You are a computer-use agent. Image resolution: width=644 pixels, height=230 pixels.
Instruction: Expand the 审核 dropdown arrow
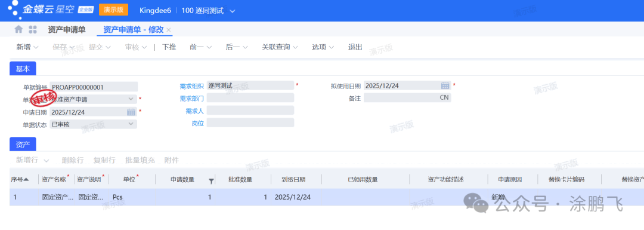(x=144, y=47)
